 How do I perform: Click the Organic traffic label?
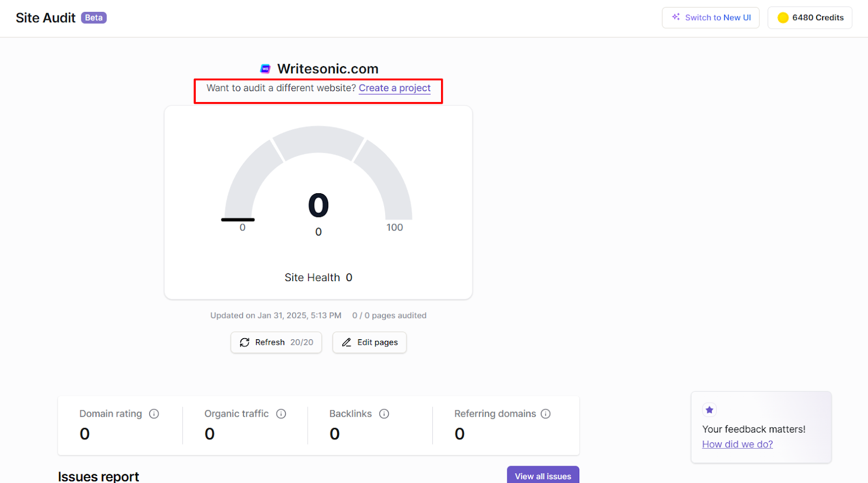[237, 414]
